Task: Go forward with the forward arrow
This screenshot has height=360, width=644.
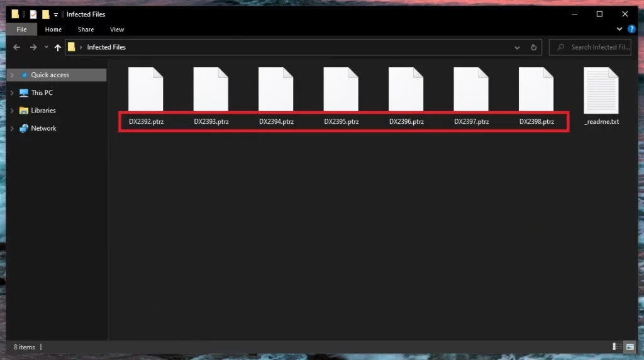Action: point(33,47)
